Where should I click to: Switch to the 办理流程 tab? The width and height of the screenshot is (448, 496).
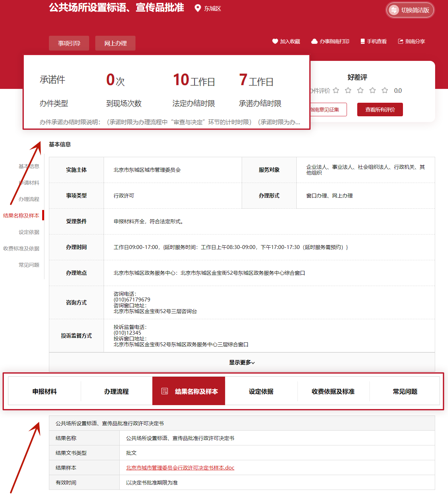117,391
